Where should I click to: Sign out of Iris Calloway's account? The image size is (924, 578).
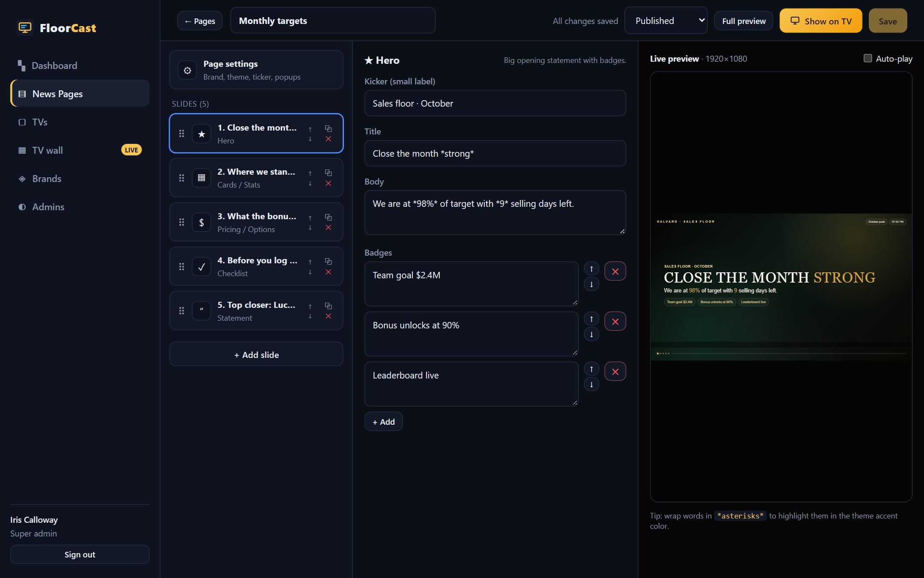pos(80,554)
